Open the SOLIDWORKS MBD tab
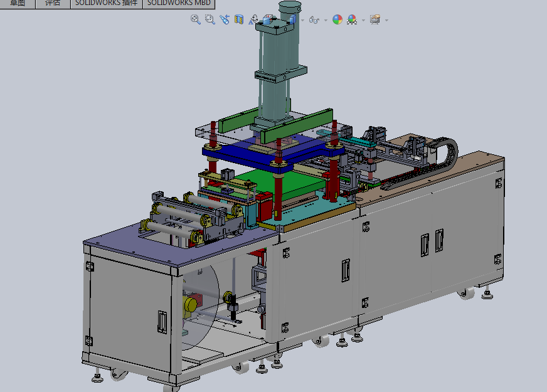The height and width of the screenshot is (392, 547). click(178, 3)
